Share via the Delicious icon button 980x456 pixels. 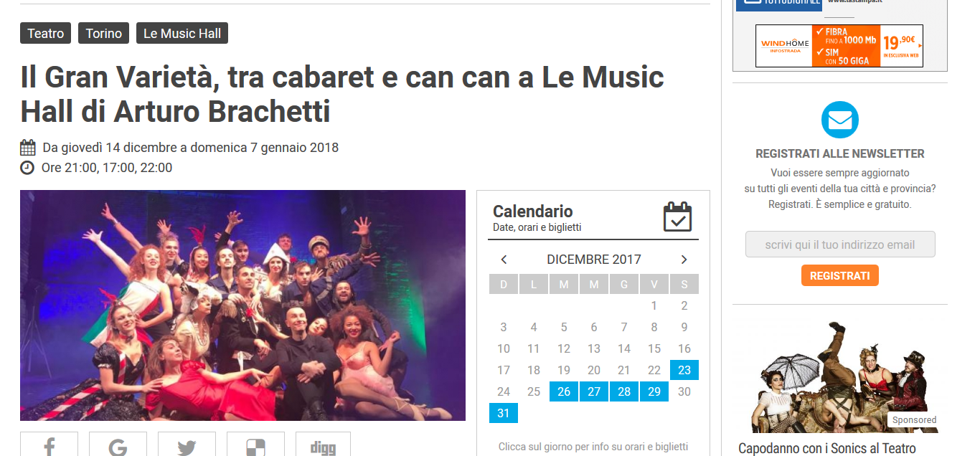tap(255, 445)
